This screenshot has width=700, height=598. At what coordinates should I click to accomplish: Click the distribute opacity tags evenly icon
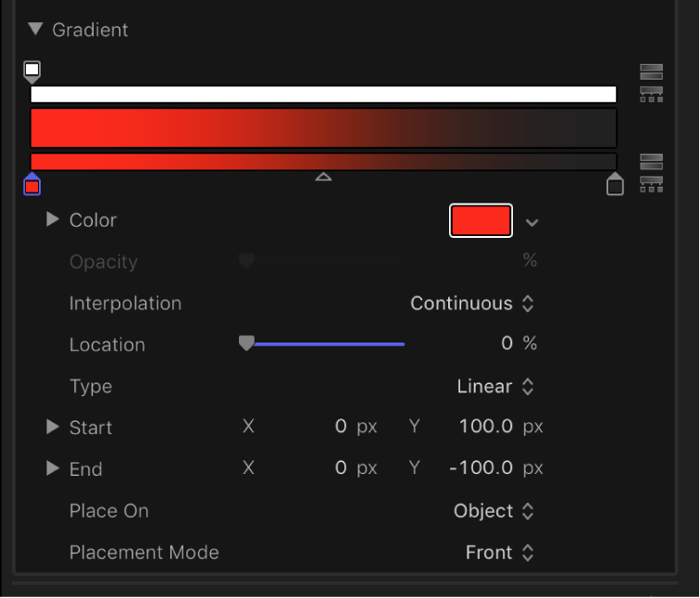pyautogui.click(x=651, y=93)
